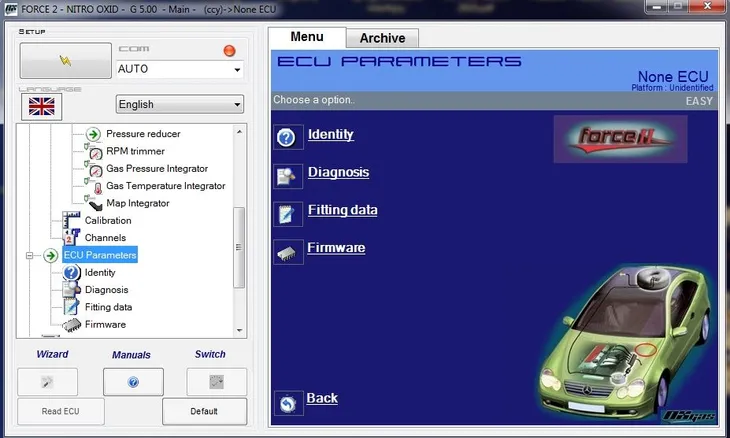Open Manuals with the help button
Screen dimensions: 730x438
coord(132,382)
